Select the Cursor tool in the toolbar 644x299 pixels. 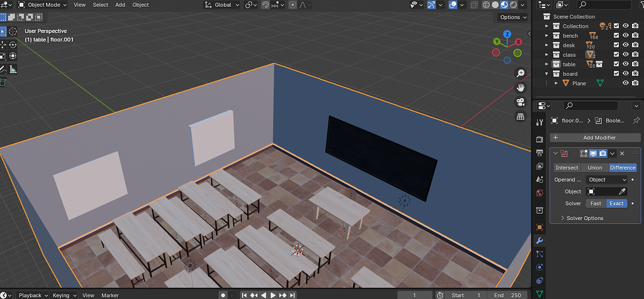click(13, 31)
